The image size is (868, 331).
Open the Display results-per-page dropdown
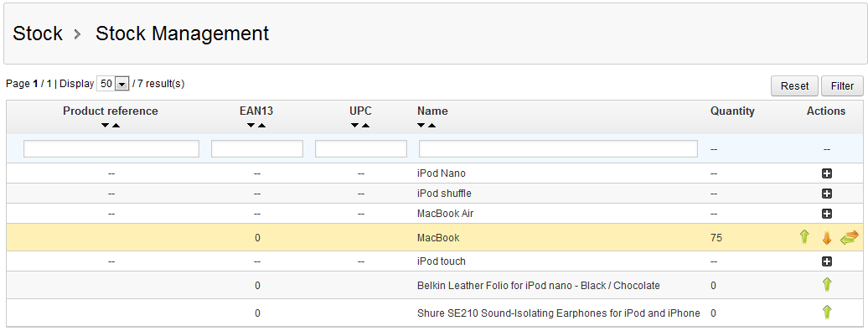click(113, 84)
